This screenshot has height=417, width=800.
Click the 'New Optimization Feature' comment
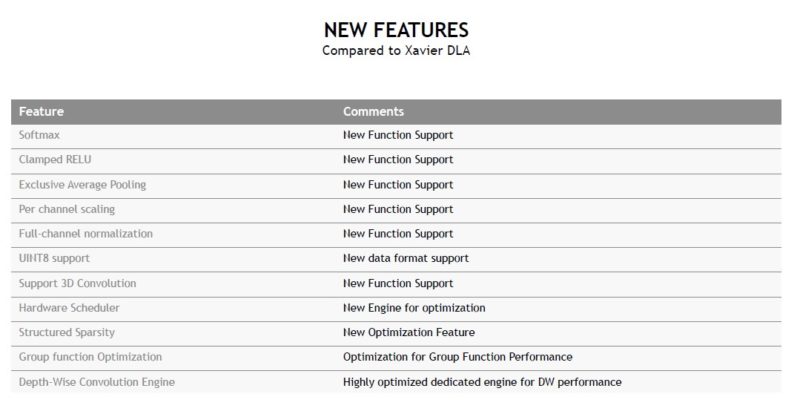click(408, 332)
